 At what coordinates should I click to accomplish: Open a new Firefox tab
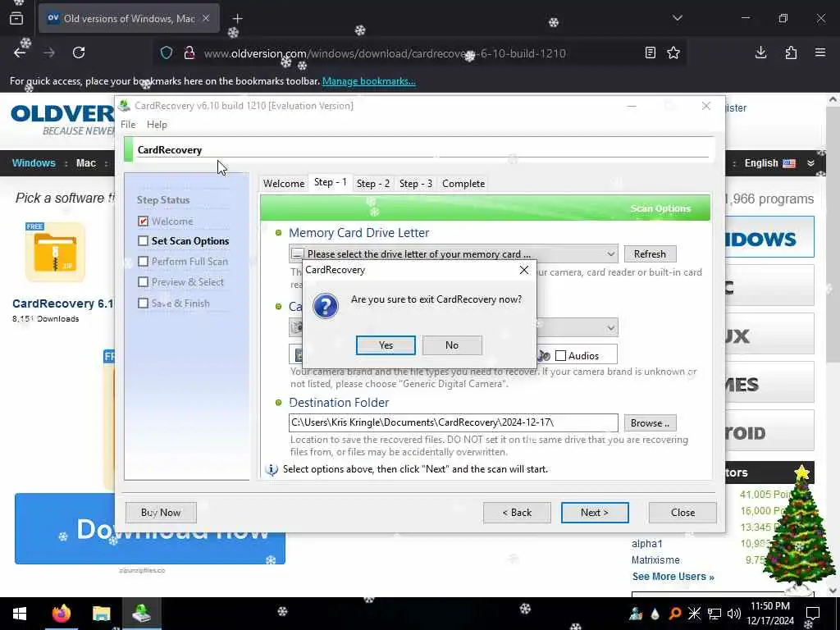[237, 19]
